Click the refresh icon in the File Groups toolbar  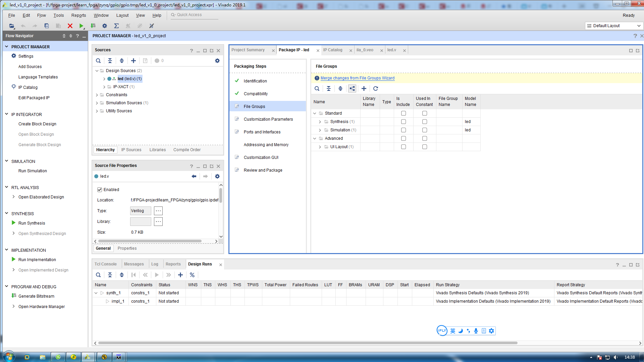[x=376, y=88]
